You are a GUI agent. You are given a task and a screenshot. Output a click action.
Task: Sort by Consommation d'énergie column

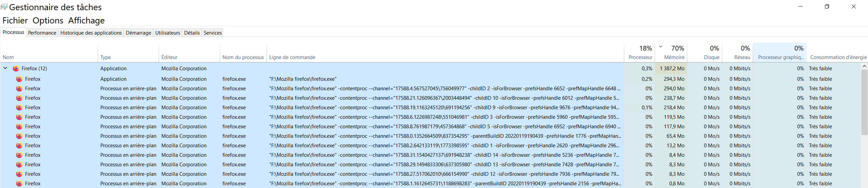coord(837,53)
